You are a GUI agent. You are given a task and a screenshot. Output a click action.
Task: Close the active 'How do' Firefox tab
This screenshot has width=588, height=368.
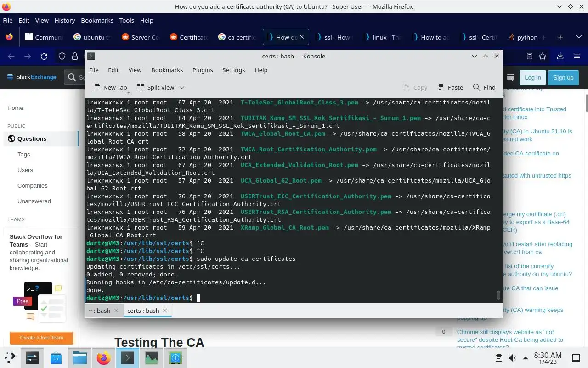click(302, 37)
